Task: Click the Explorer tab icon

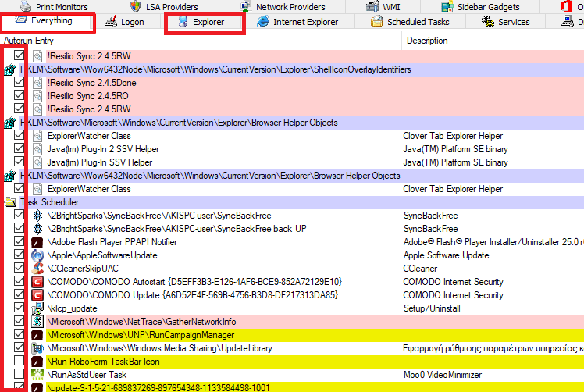Action: (x=183, y=22)
